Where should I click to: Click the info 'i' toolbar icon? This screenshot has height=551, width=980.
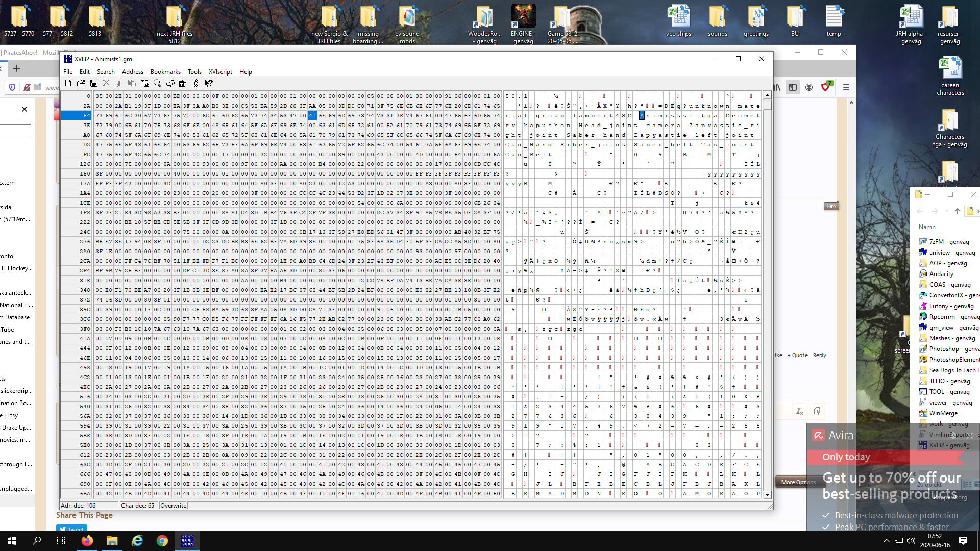[195, 83]
